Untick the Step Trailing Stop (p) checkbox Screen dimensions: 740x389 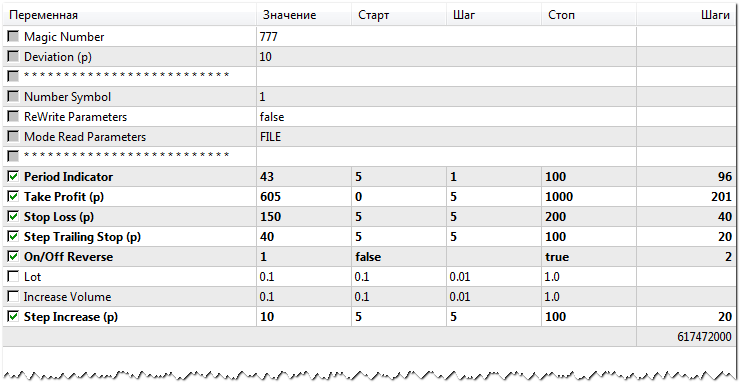coord(13,237)
